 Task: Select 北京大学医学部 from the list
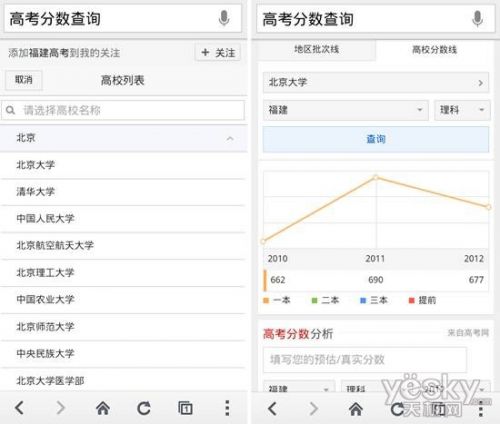[123, 380]
